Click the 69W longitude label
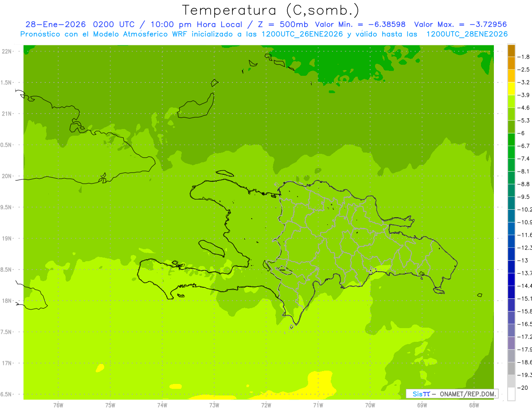The height and width of the screenshot is (411, 532). [422, 405]
